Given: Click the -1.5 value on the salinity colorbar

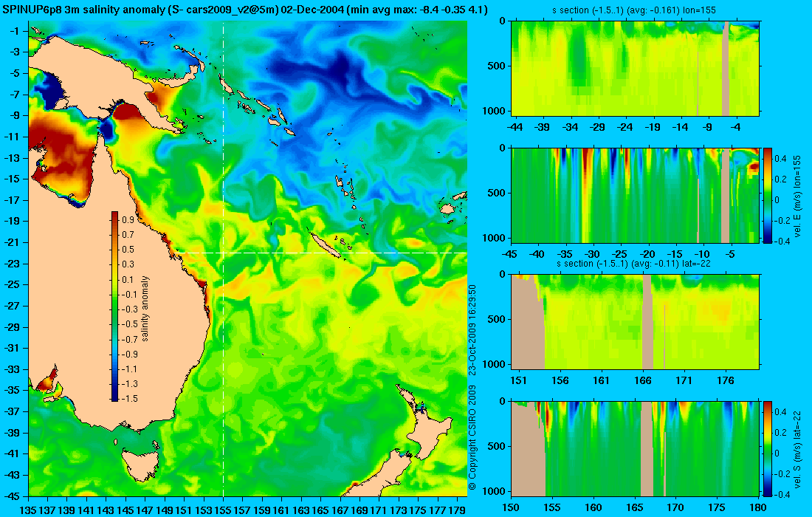Looking at the screenshot, I should click(x=129, y=398).
